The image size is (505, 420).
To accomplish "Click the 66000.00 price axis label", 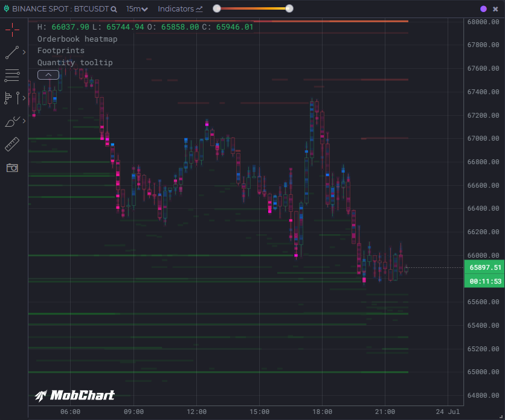I will click(x=483, y=255).
